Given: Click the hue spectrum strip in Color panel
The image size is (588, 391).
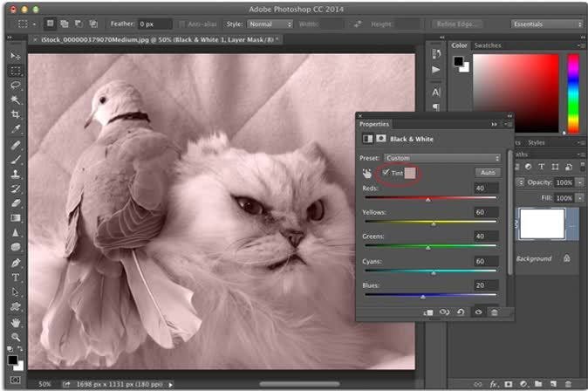Looking at the screenshot, I should [x=573, y=93].
